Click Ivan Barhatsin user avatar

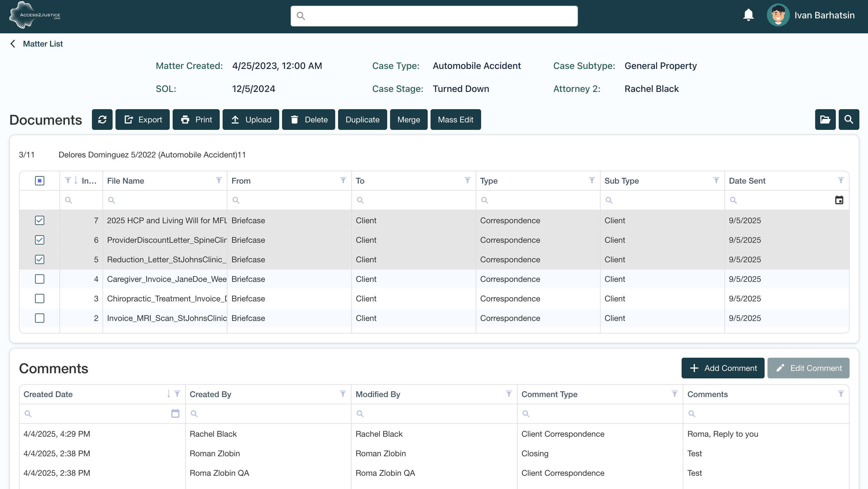pos(778,15)
